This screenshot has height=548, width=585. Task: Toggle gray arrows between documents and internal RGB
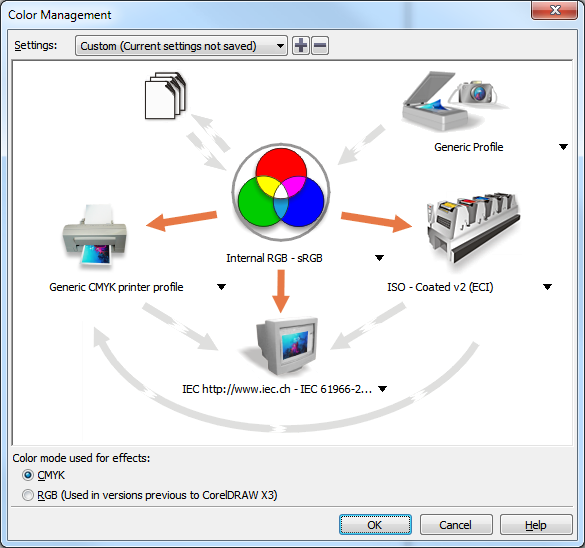(208, 142)
